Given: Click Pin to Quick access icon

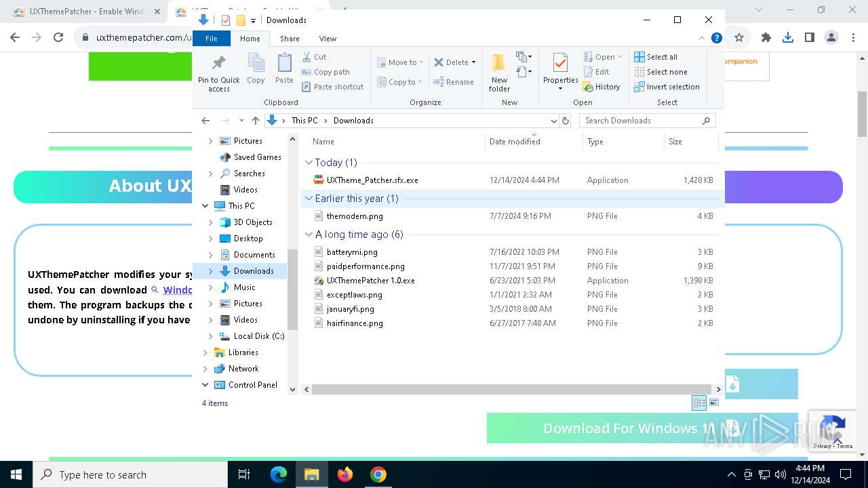Looking at the screenshot, I should (218, 73).
